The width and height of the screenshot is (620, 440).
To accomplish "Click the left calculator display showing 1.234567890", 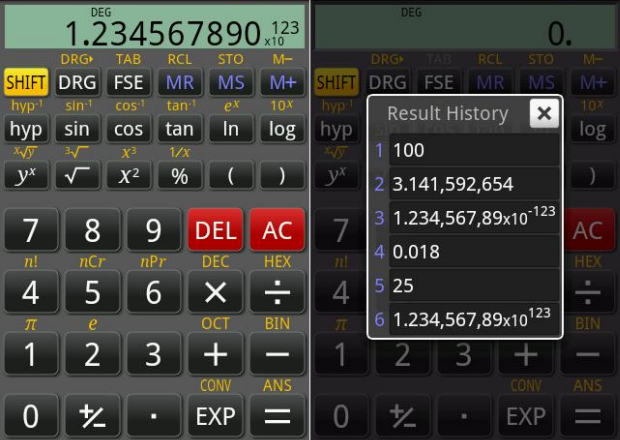I will (154, 28).
